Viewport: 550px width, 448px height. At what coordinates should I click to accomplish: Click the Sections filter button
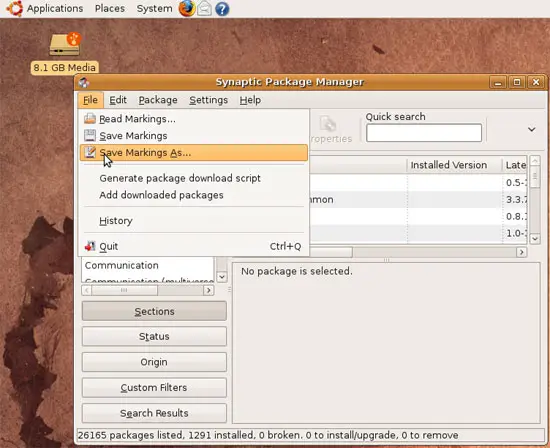pos(154,311)
